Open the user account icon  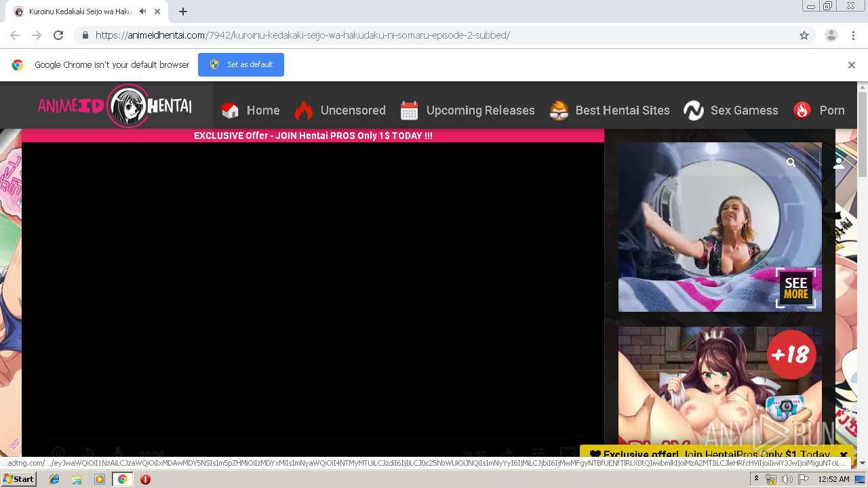click(839, 163)
